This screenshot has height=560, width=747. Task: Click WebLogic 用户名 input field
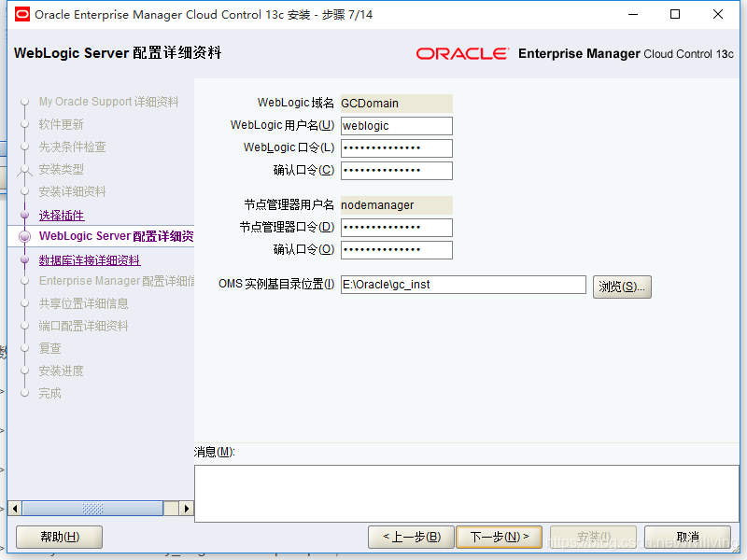pos(396,126)
